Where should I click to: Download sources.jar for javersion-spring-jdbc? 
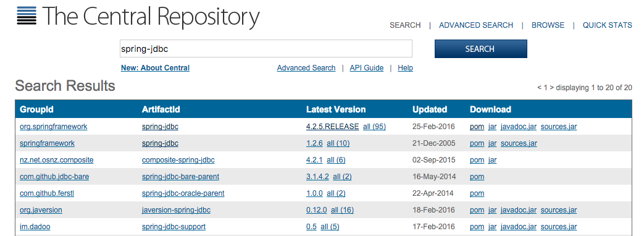click(559, 210)
